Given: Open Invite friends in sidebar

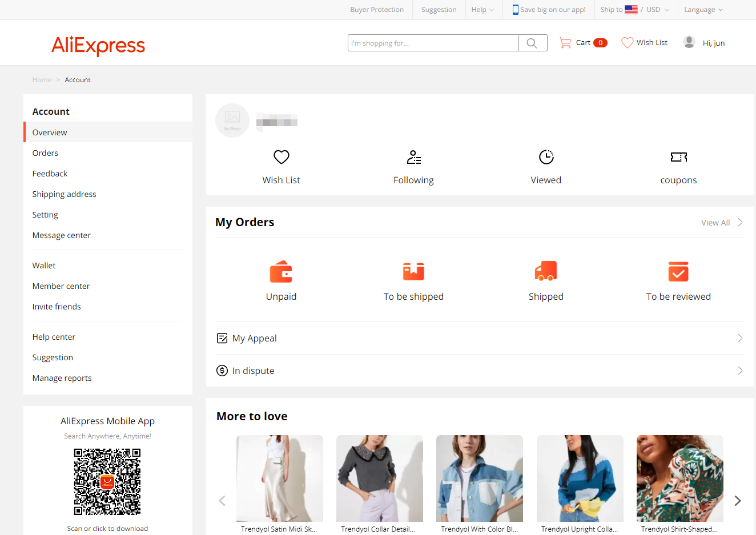Looking at the screenshot, I should click(57, 307).
